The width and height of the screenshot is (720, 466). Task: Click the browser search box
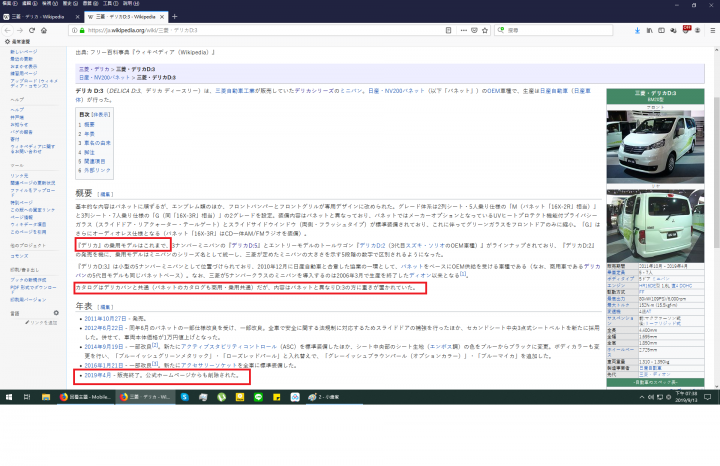pos(553,30)
